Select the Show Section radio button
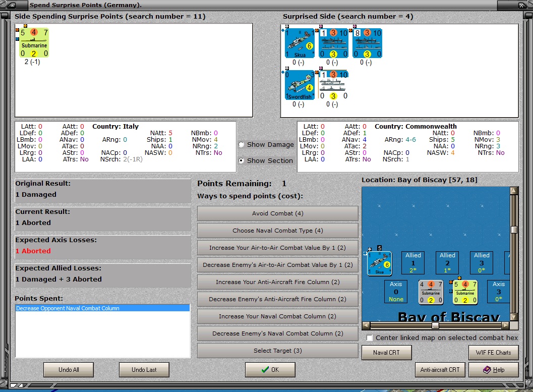Viewport: 533px width, 392px height. (x=242, y=160)
